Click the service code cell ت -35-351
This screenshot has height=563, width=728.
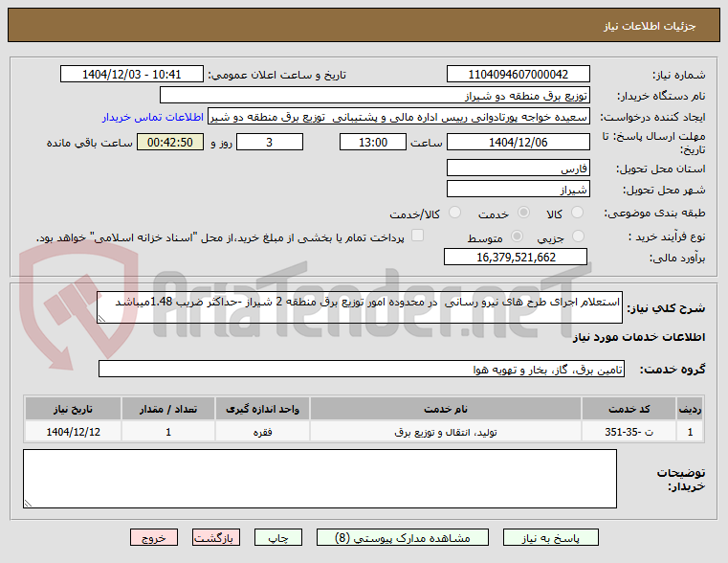click(629, 432)
